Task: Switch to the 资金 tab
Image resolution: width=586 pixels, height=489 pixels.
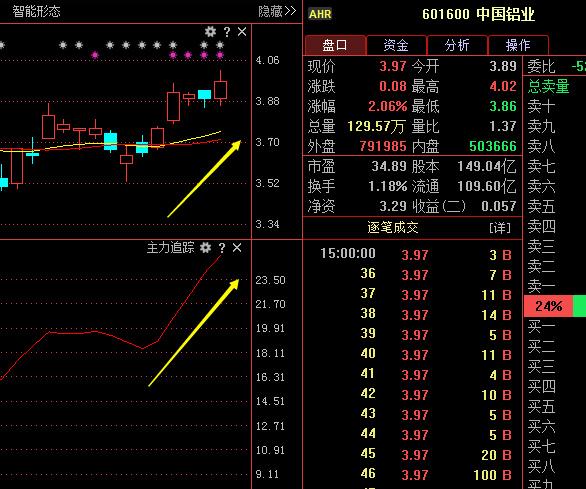Action: click(x=396, y=45)
